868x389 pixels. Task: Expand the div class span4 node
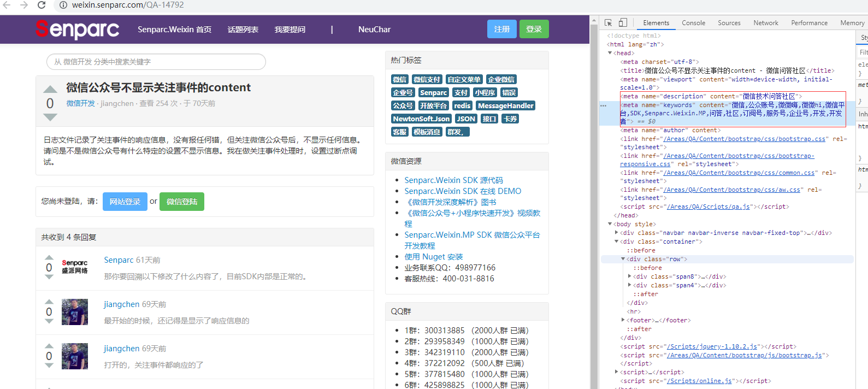point(630,285)
